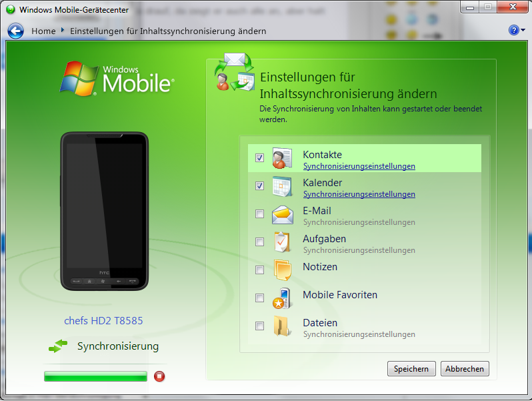
Task: Click device name chefs HD2 T8585
Action: coord(103,320)
